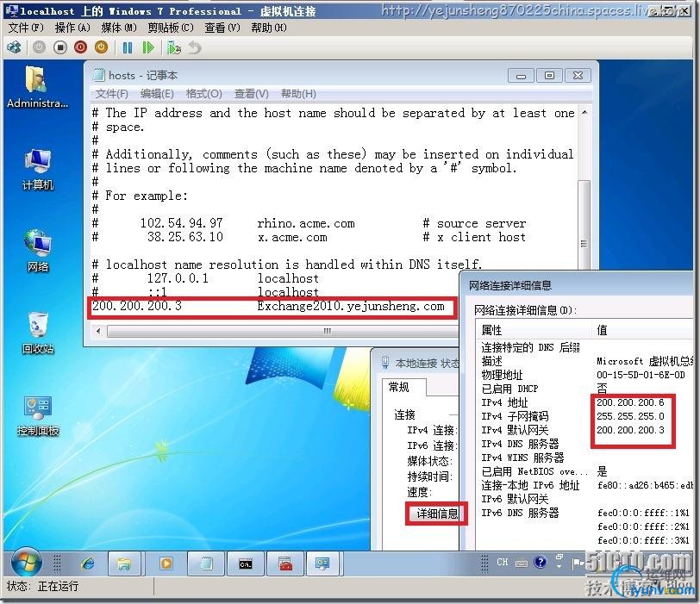Click the 状态: 正在运行 status bar text

click(x=43, y=586)
